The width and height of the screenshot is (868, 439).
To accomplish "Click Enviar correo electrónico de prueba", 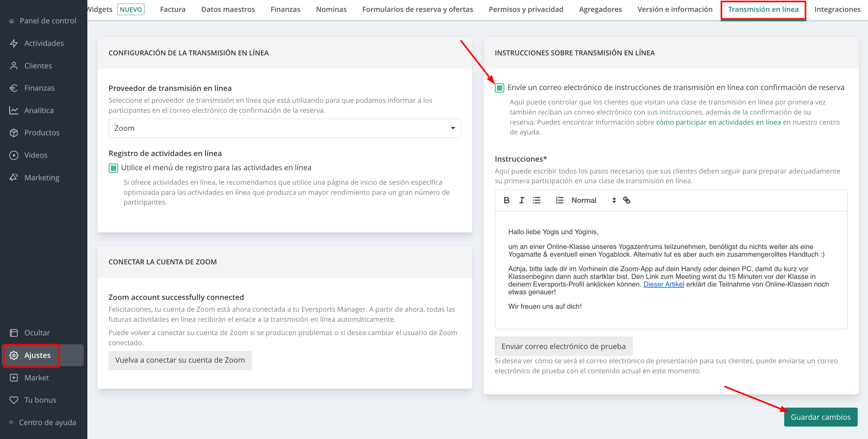I will coord(563,346).
